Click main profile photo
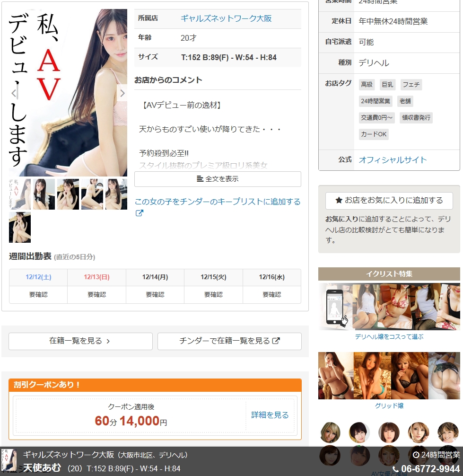 click(x=68, y=93)
